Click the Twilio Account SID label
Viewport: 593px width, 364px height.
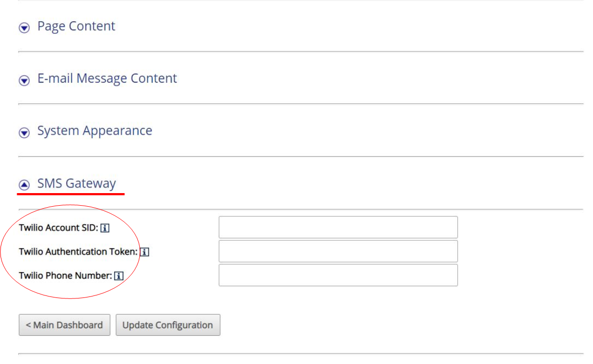click(x=59, y=227)
